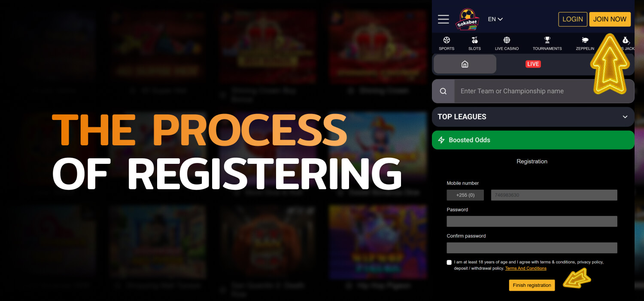Select the home tab icon
The width and height of the screenshot is (644, 301).
(465, 64)
